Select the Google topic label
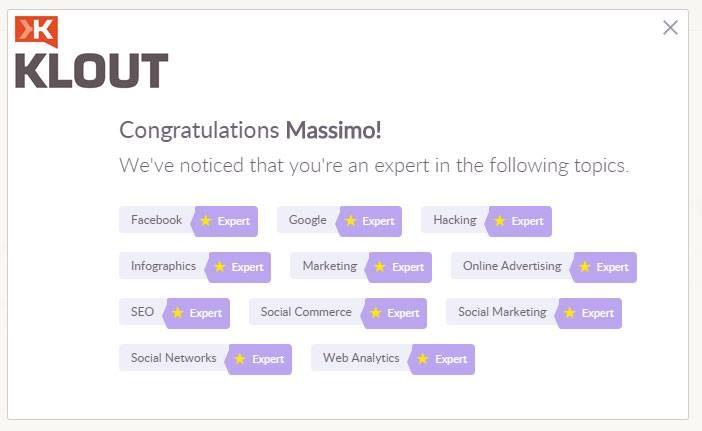The width and height of the screenshot is (702, 431). pyautogui.click(x=308, y=220)
